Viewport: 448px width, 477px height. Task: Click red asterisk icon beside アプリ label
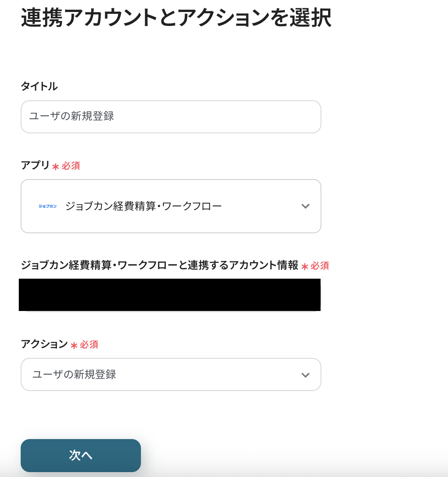[56, 166]
